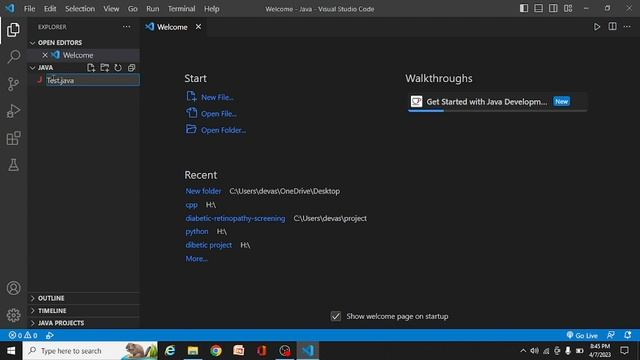640x360 pixels.
Task: Click the feedback icon in status bar
Action: pyautogui.click(x=611, y=336)
